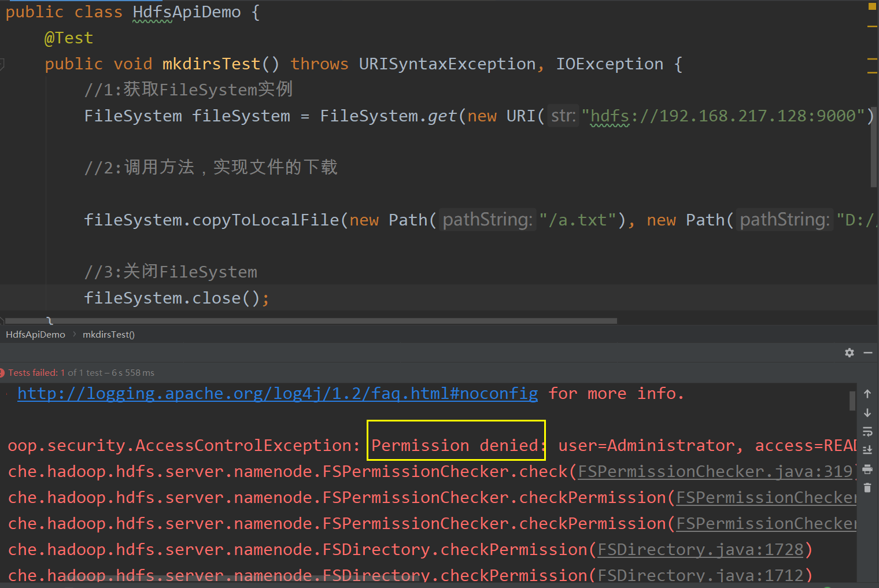Open the log4j faq noconfig link
Image resolution: width=879 pixels, height=588 pixels.
[278, 394]
